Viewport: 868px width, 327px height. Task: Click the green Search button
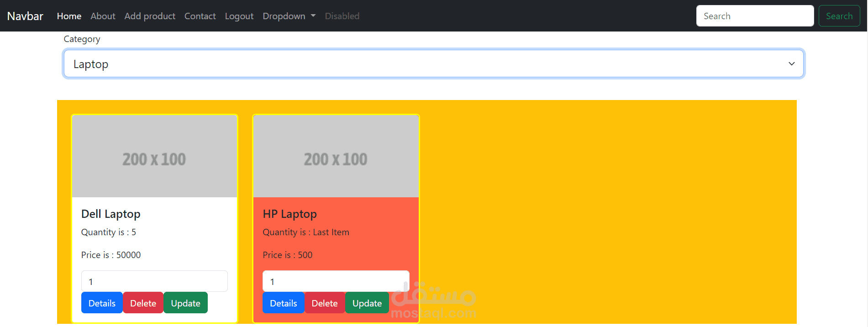(x=839, y=16)
